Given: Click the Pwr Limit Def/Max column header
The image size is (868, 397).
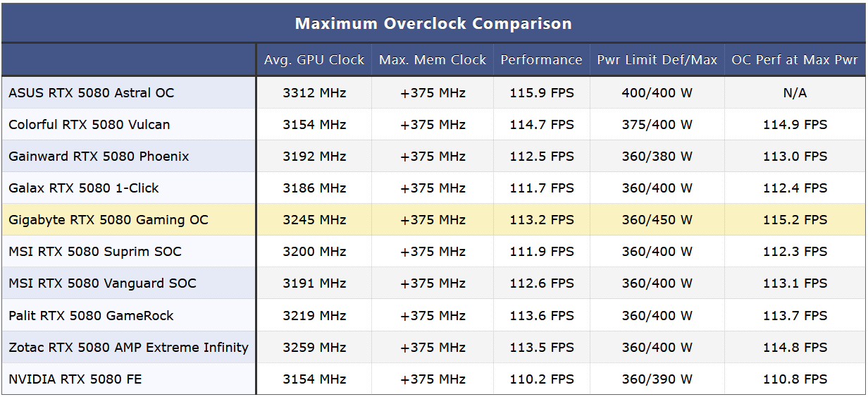Looking at the screenshot, I should [657, 60].
